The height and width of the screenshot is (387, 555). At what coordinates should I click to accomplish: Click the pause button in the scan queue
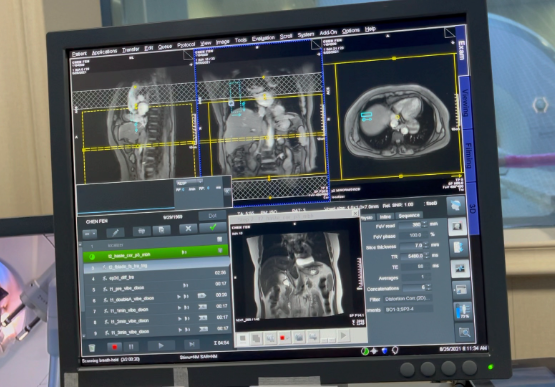[131, 347]
